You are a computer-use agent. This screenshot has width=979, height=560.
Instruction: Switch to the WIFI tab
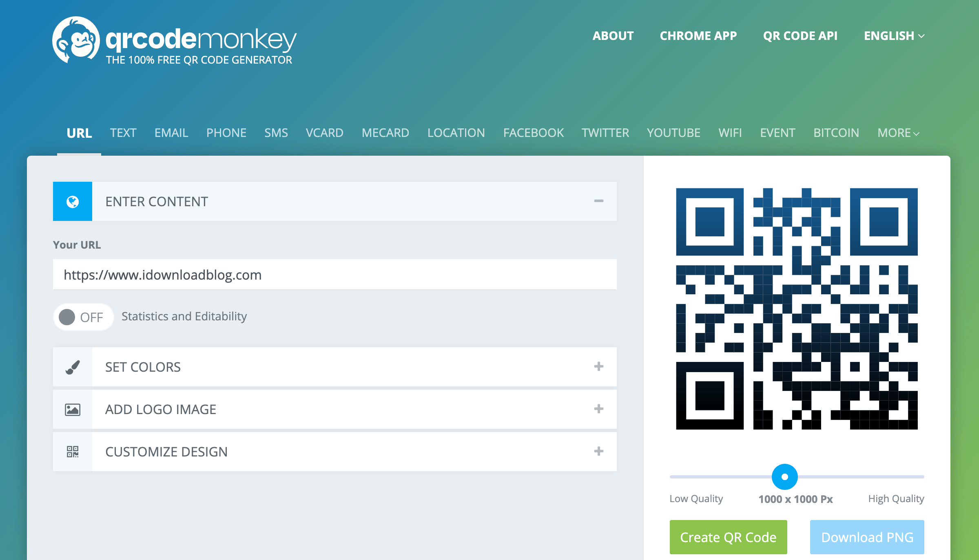click(x=730, y=133)
